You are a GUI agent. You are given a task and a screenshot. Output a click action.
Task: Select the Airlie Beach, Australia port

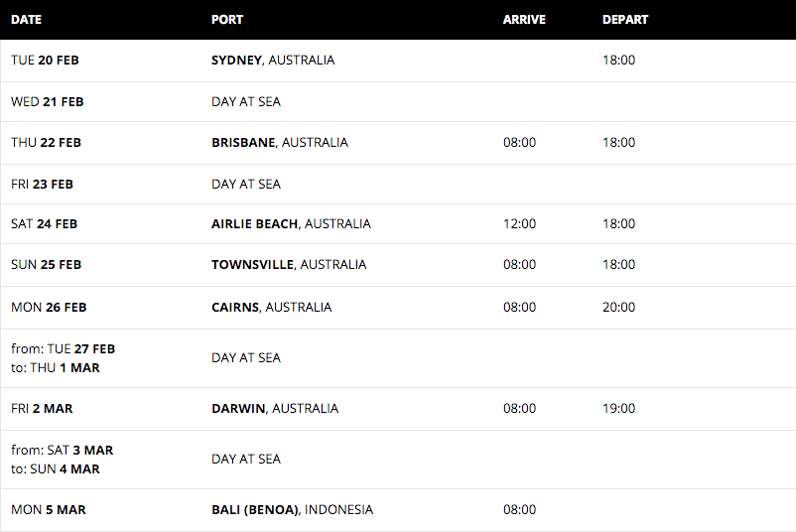pyautogui.click(x=291, y=224)
